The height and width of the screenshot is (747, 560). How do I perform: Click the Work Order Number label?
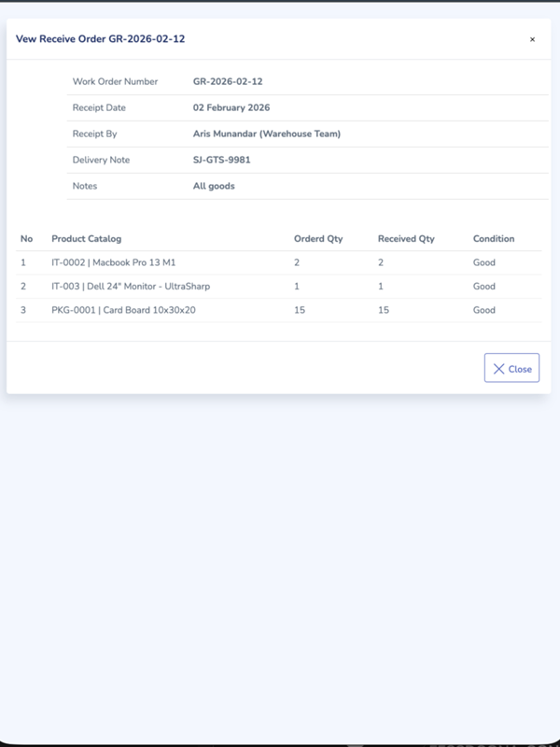(x=115, y=81)
